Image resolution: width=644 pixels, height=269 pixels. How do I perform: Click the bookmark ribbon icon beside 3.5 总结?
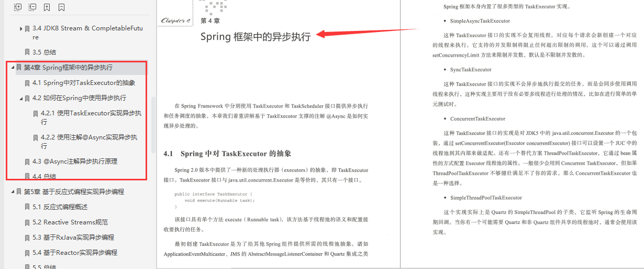(27, 52)
